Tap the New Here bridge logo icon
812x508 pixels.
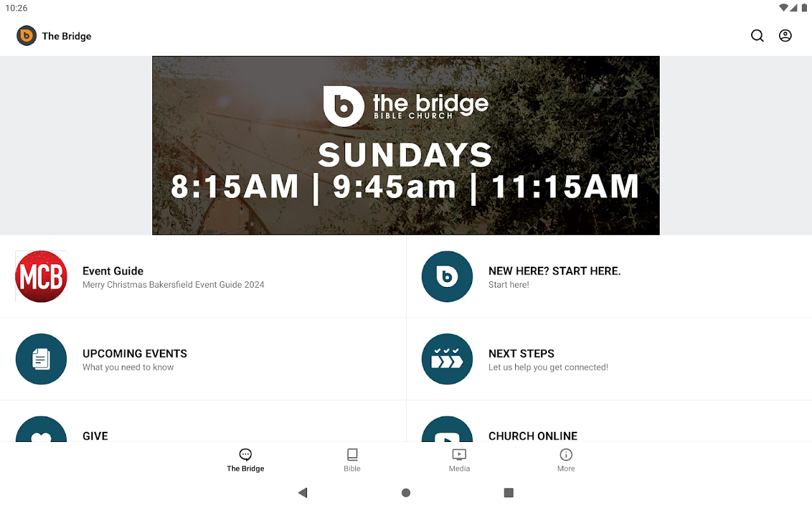coord(447,277)
